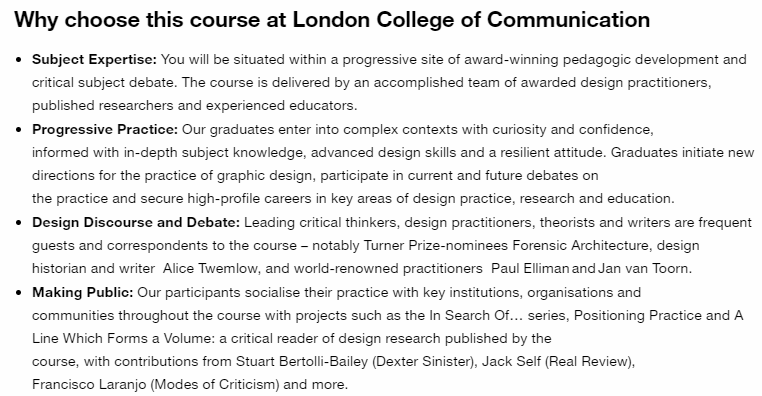The image size is (762, 396).
Task: Select the bold 'Making Public:' label
Action: click(x=83, y=293)
